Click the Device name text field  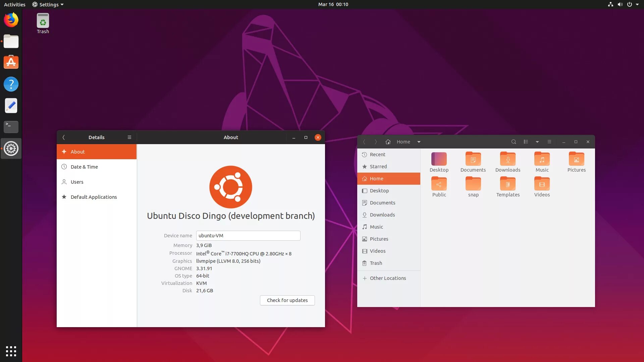(248, 236)
